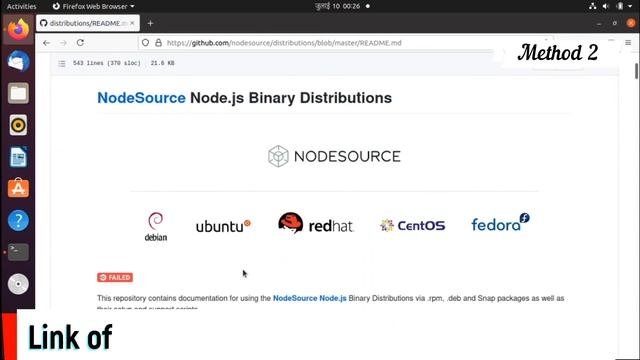This screenshot has width=640, height=360.
Task: Open Ubuntu Software store icon
Action: pos(18,188)
